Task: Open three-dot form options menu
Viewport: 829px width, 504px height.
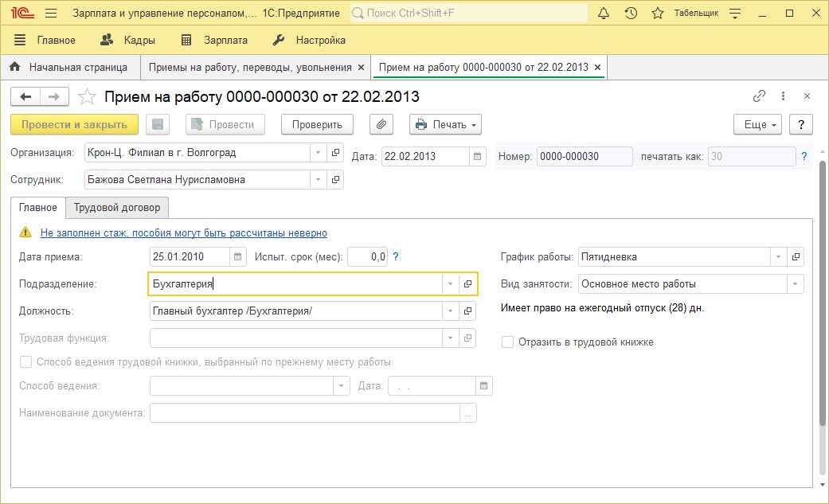Action: pos(783,96)
